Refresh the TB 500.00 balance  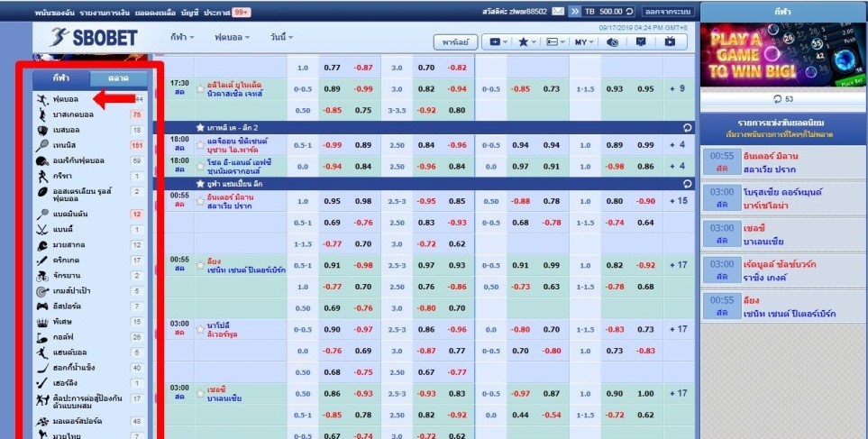(629, 12)
